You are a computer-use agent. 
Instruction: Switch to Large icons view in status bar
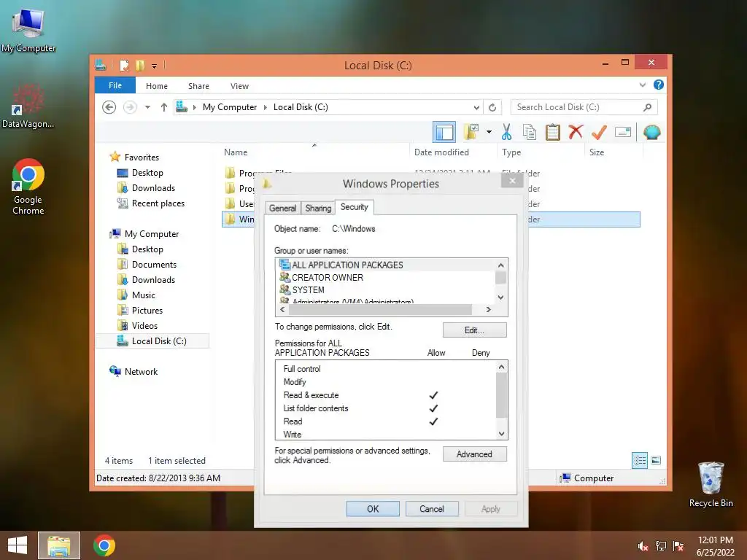656,461
